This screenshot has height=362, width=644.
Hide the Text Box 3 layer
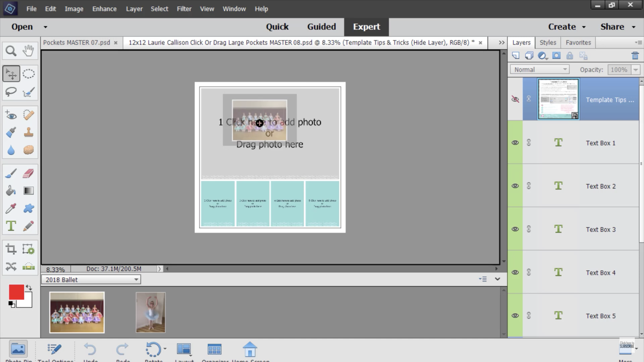[515, 229]
